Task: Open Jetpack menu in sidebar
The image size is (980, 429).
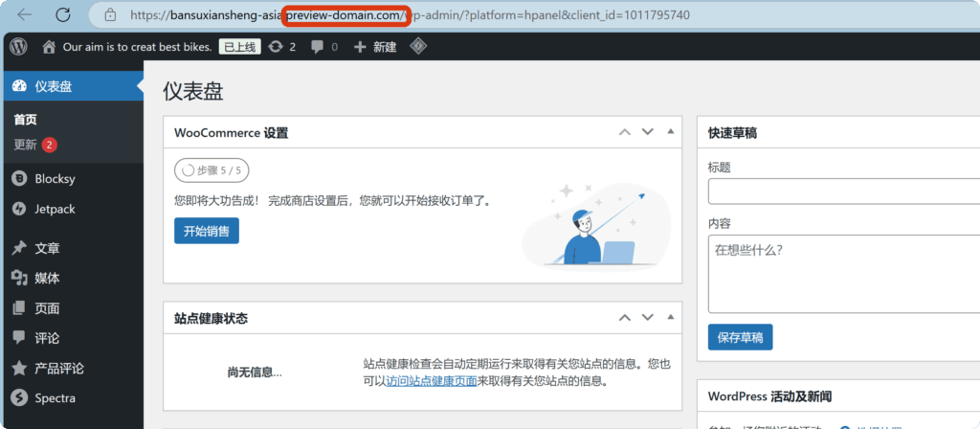Action: (x=54, y=209)
